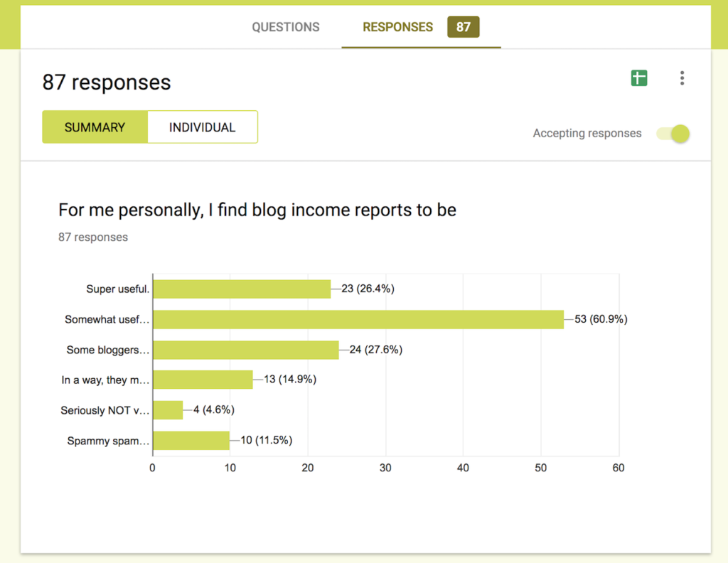Click the Seriously NOT bar with 4 responses

(x=168, y=410)
